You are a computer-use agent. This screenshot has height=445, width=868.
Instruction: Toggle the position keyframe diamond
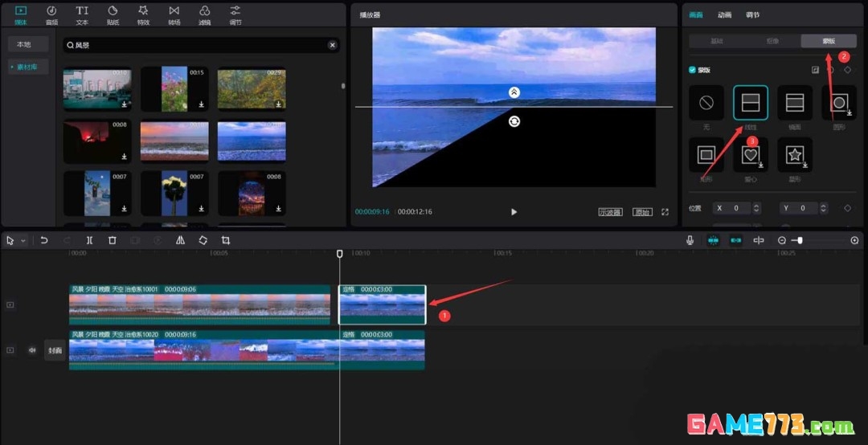click(x=847, y=208)
